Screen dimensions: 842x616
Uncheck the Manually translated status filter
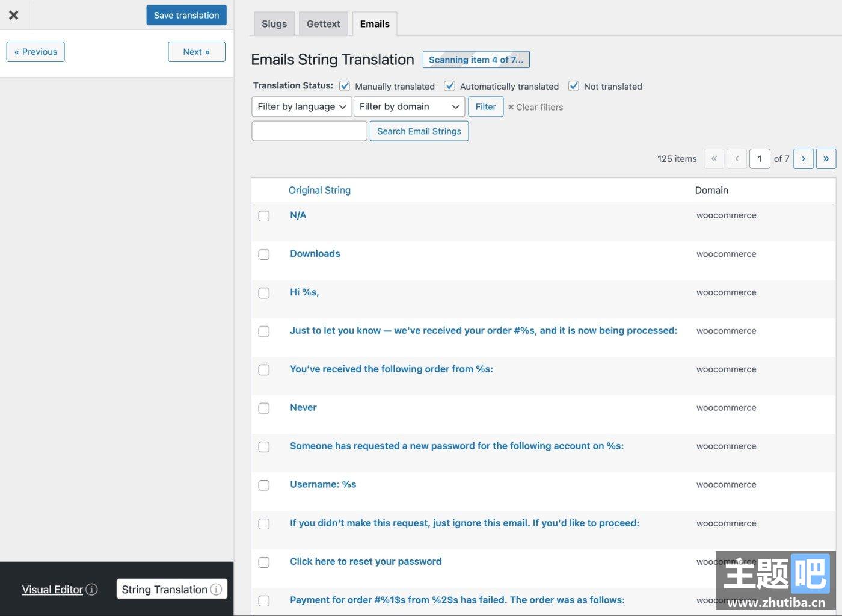(345, 86)
